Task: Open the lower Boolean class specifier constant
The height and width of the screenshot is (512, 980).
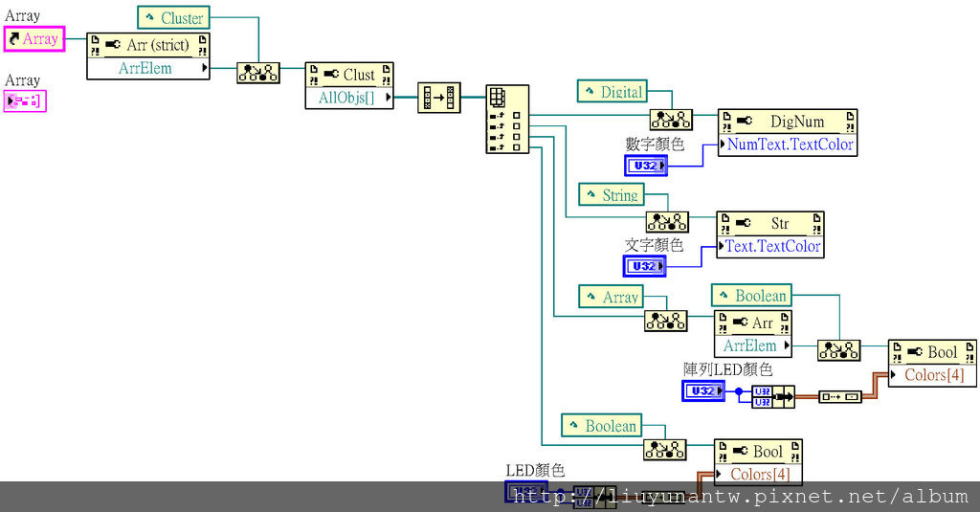Action: [x=602, y=426]
